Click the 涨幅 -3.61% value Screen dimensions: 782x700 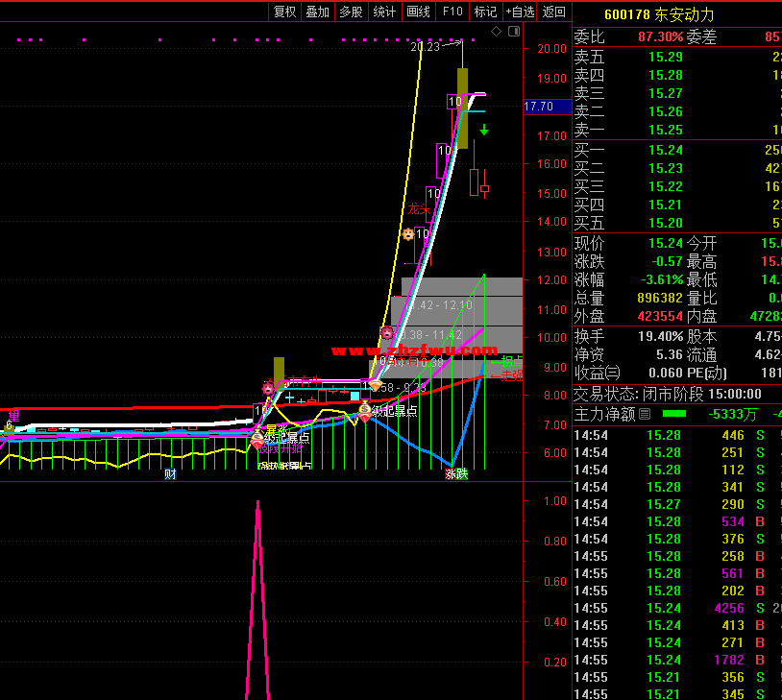pyautogui.click(x=662, y=279)
